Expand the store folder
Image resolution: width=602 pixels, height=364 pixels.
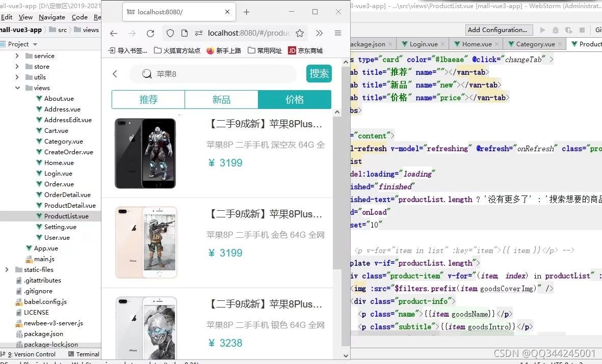[17, 67]
